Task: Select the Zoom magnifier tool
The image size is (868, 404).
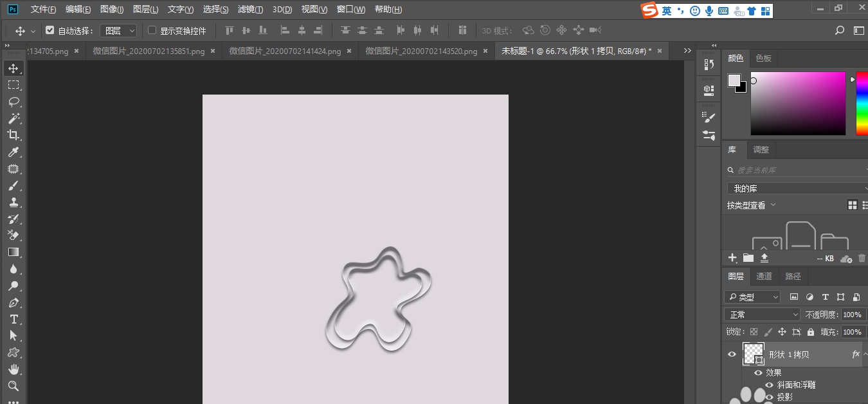Action: click(14, 386)
